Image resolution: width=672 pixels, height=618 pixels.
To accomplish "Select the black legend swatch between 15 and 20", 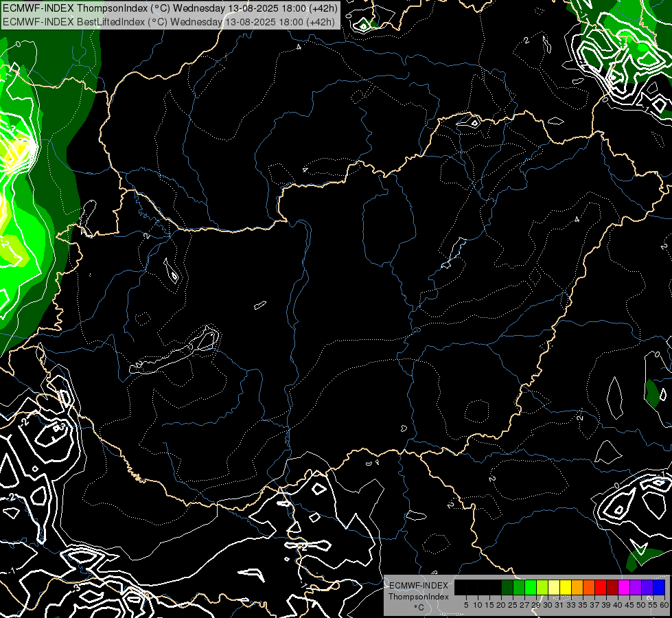I will (496, 587).
